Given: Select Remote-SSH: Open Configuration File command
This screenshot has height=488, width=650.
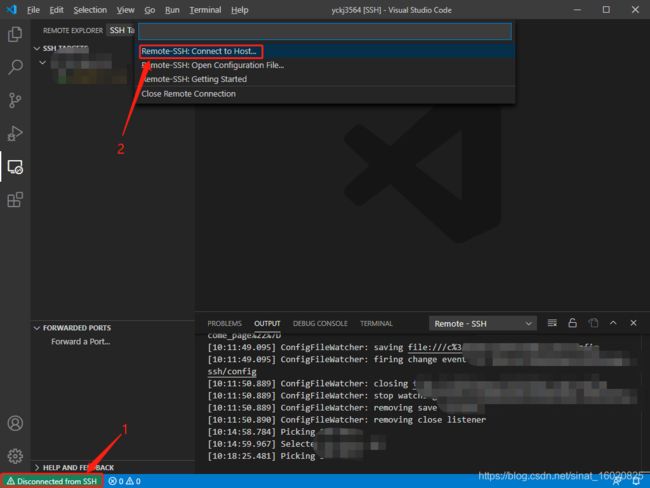Looking at the screenshot, I should tap(327, 66).
